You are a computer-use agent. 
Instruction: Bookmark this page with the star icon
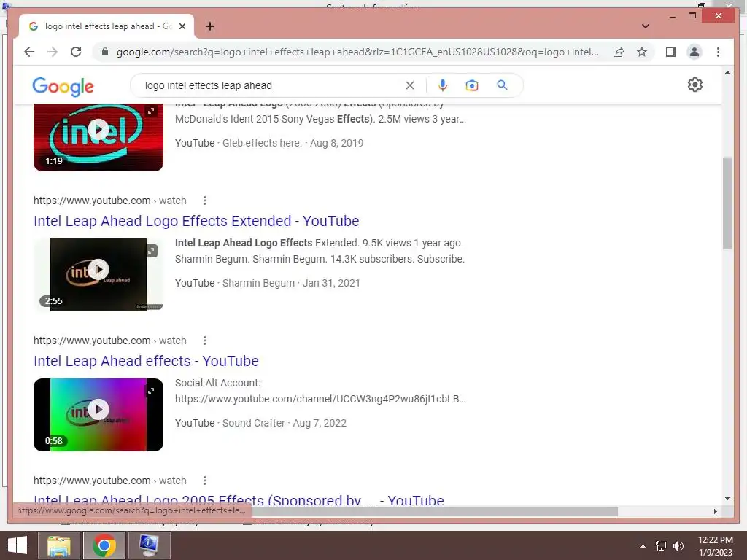642,52
